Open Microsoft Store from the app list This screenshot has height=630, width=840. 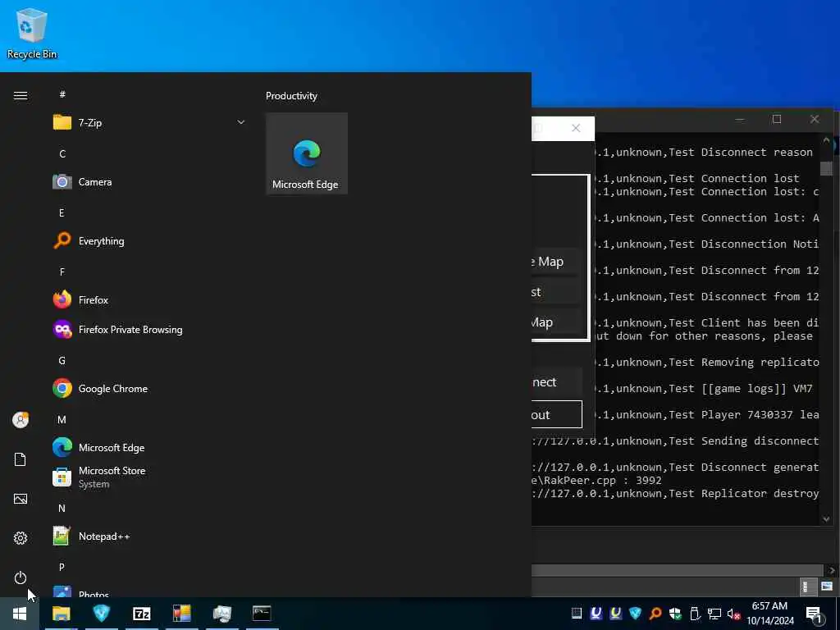click(x=149, y=477)
